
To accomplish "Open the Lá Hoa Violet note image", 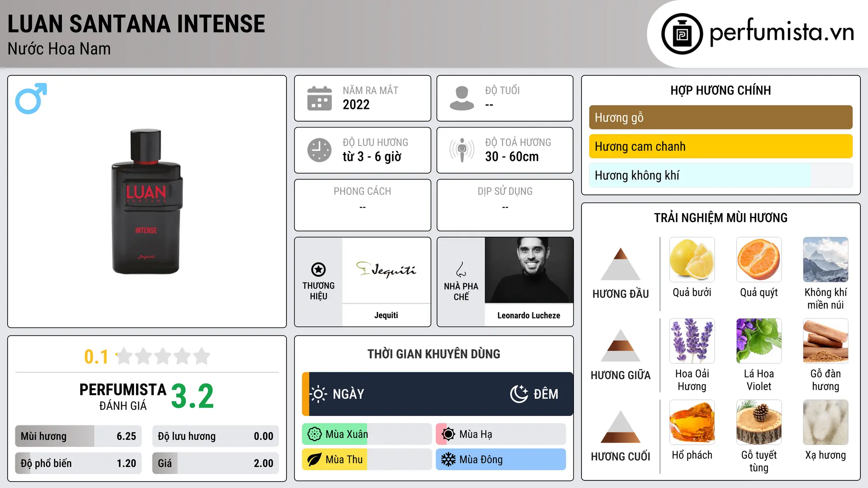I will (759, 341).
